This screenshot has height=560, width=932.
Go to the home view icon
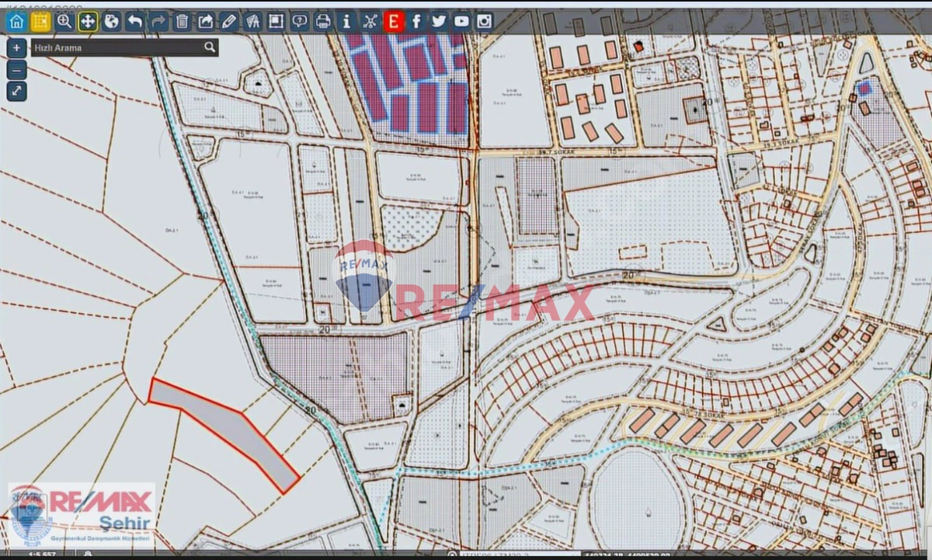tap(16, 22)
